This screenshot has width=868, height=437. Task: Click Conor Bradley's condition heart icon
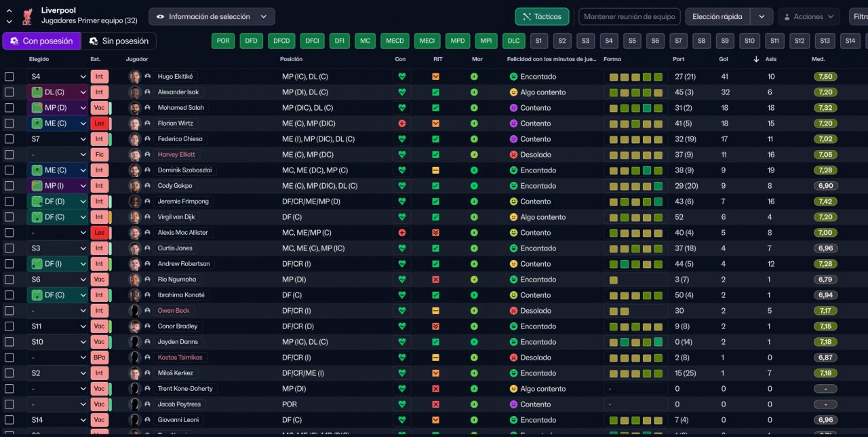point(401,326)
